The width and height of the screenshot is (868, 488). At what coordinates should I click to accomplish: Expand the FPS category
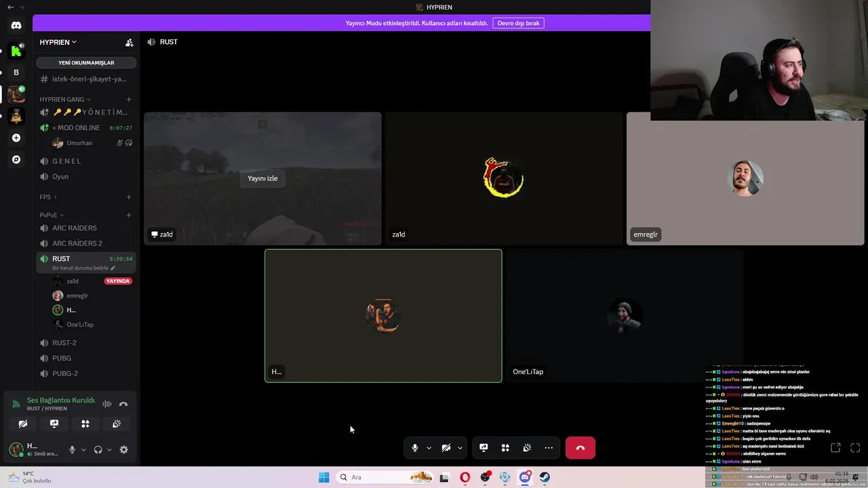pos(47,197)
